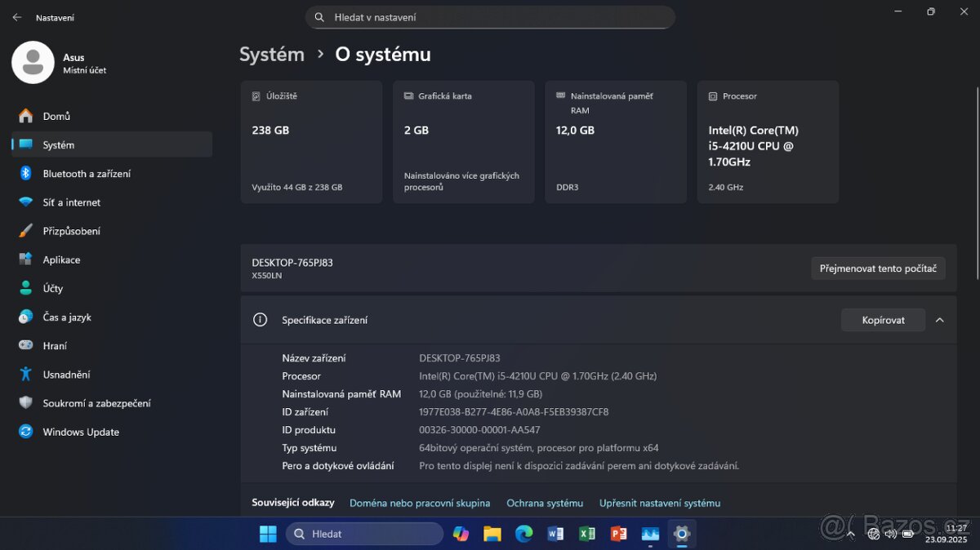The image size is (980, 550).
Task: Click Kopírovat to copy device specifications
Action: 883,320
